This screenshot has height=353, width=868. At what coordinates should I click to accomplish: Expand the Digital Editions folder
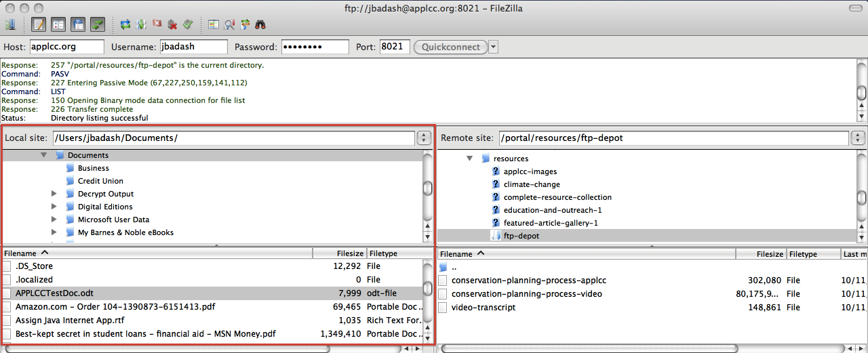click(x=55, y=207)
